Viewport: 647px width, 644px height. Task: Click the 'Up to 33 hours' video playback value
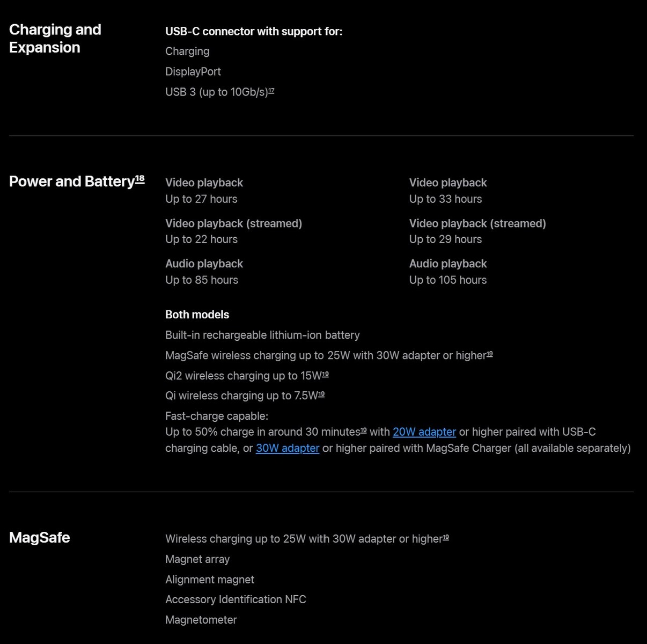[x=445, y=199]
